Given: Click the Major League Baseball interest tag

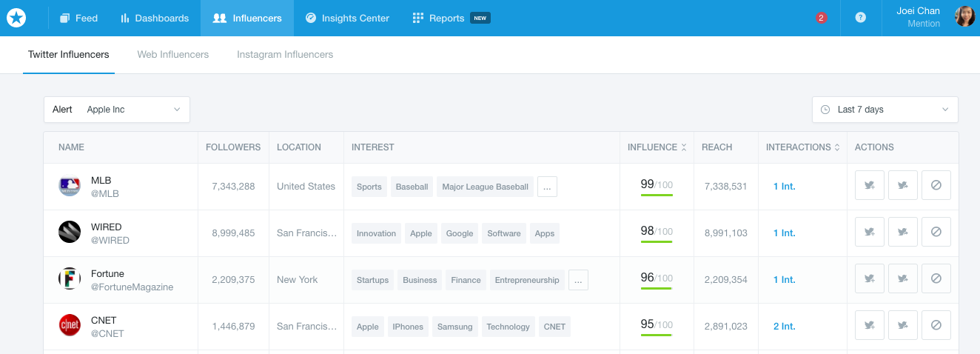Looking at the screenshot, I should tap(486, 187).
